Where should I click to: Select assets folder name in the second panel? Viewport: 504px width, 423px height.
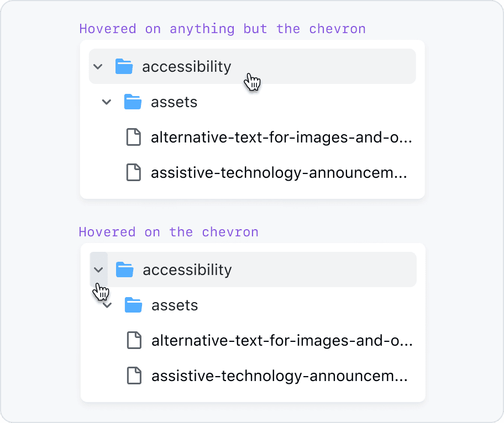tap(174, 305)
